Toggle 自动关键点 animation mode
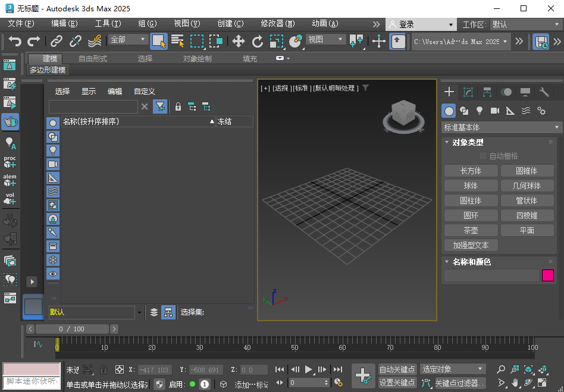The height and width of the screenshot is (392, 564). pos(397,369)
